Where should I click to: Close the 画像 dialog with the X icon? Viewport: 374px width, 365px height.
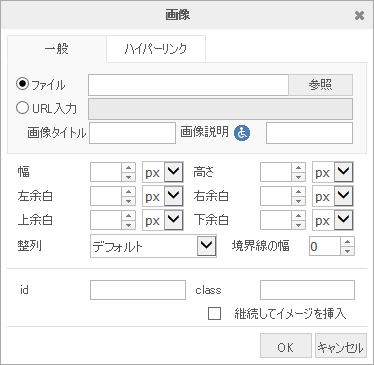point(359,15)
